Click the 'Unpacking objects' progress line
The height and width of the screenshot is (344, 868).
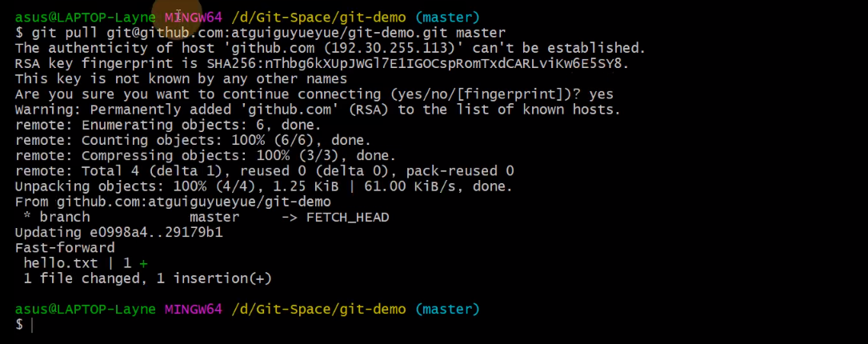pyautogui.click(x=263, y=186)
